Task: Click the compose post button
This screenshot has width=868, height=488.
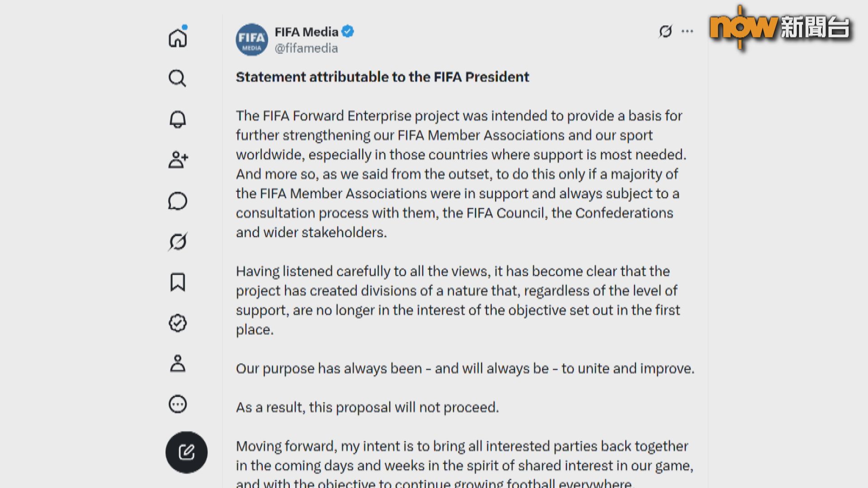Action: tap(186, 452)
